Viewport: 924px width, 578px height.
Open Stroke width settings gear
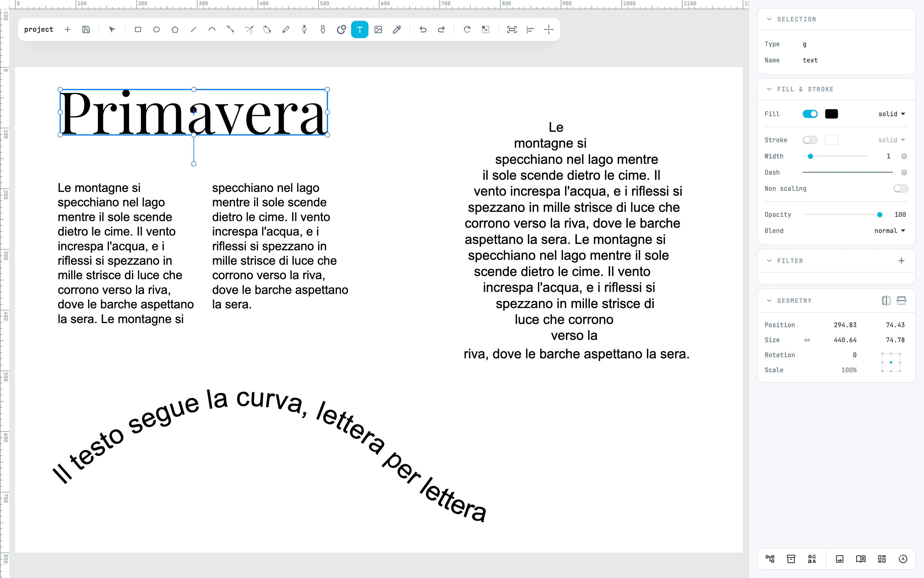click(x=904, y=156)
